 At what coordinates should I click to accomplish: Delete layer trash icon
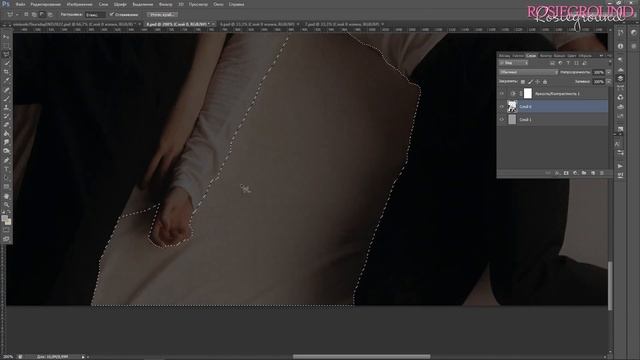(602, 173)
